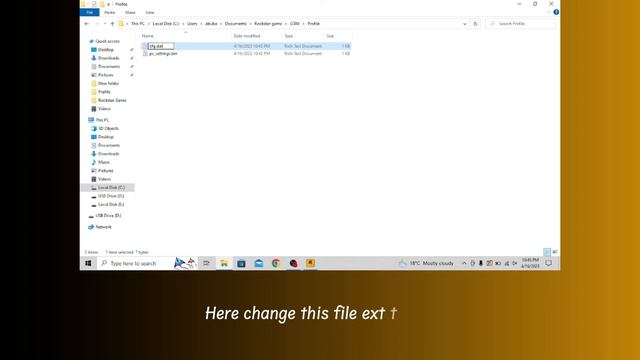This screenshot has width=640, height=360.
Task: Click the pc_settings.bin file icon
Action: tap(145, 53)
